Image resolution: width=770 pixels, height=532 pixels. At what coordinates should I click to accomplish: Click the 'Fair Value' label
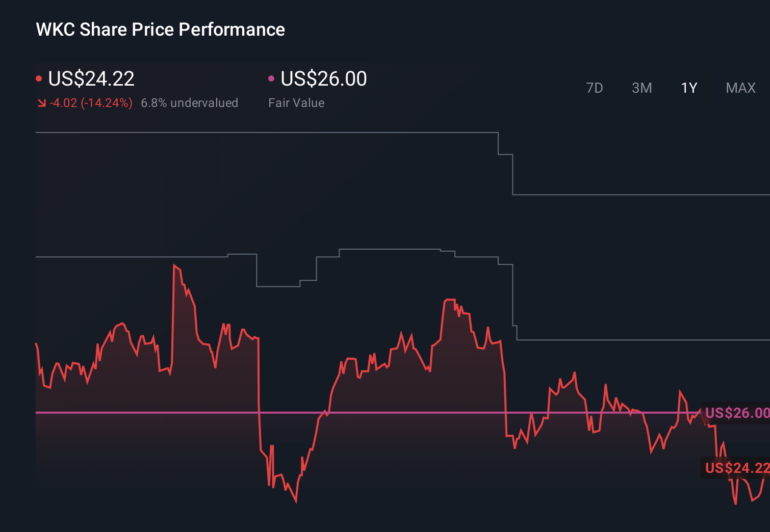point(296,102)
